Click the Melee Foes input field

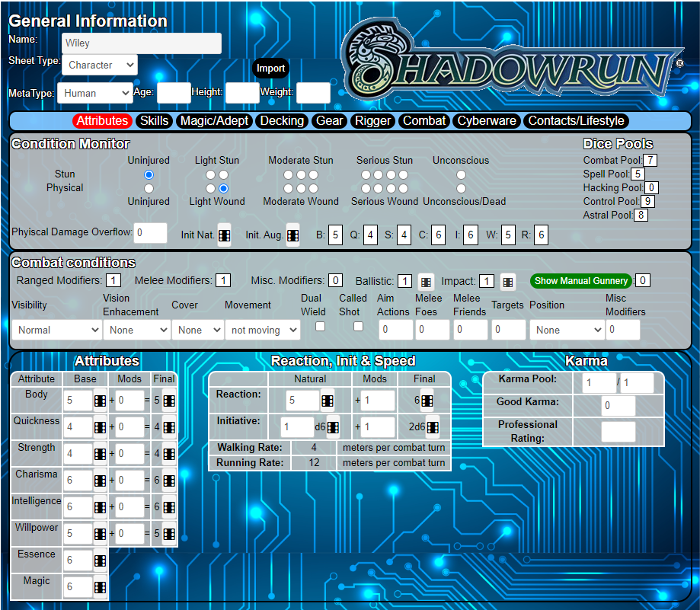coord(433,331)
